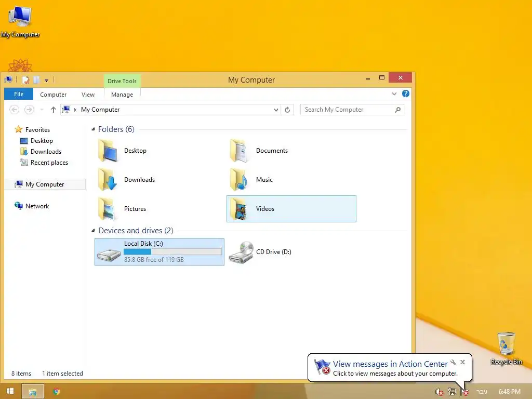The image size is (532, 399).
Task: Expand the ribbon using the chevron
Action: coord(394,94)
